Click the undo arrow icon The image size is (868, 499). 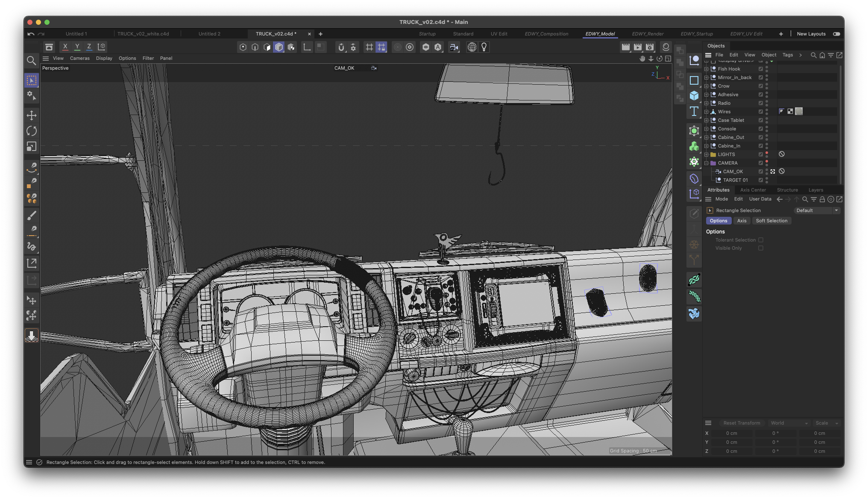click(31, 34)
